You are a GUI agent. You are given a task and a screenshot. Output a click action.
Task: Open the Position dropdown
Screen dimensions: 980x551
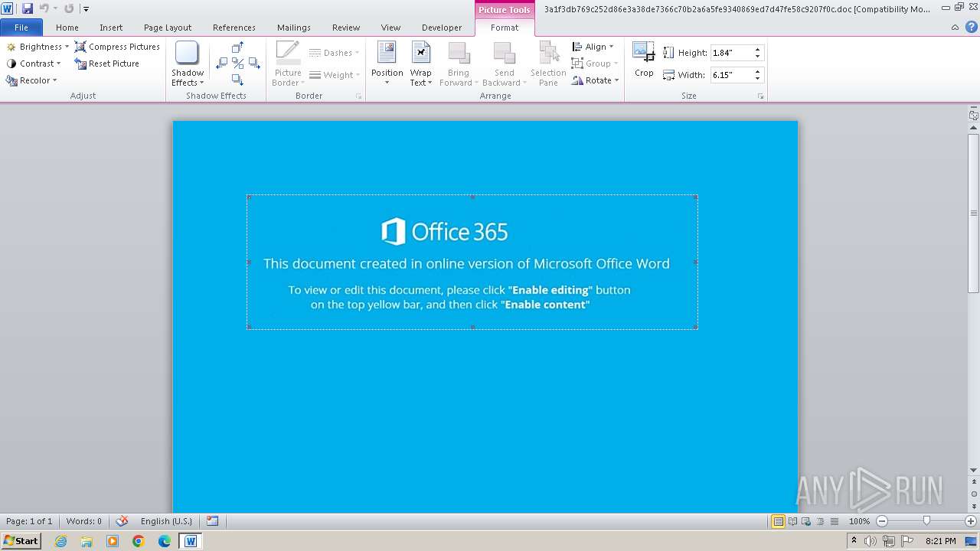[387, 64]
